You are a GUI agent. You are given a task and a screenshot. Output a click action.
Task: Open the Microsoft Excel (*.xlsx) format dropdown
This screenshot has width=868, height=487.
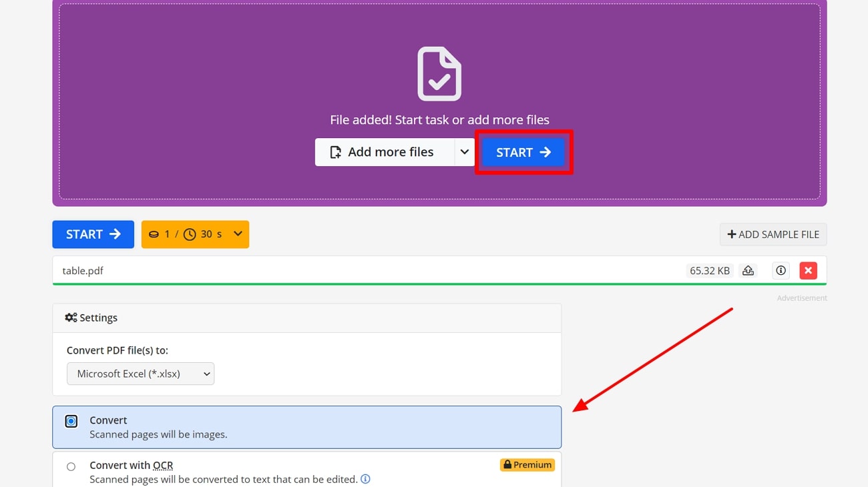coord(140,374)
